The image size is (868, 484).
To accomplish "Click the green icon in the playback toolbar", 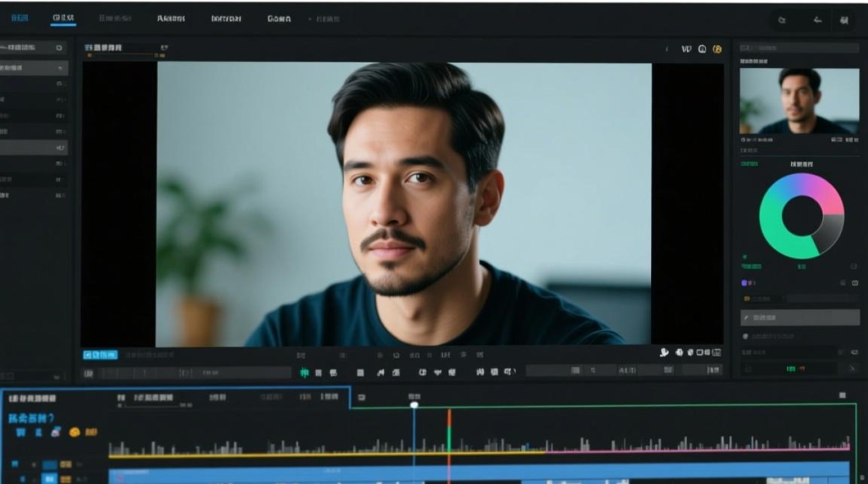I will (x=304, y=372).
